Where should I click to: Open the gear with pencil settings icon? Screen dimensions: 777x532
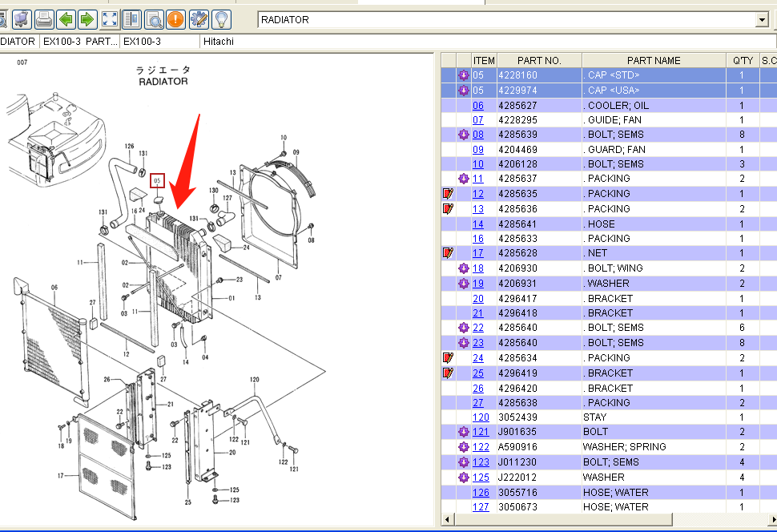(198, 18)
